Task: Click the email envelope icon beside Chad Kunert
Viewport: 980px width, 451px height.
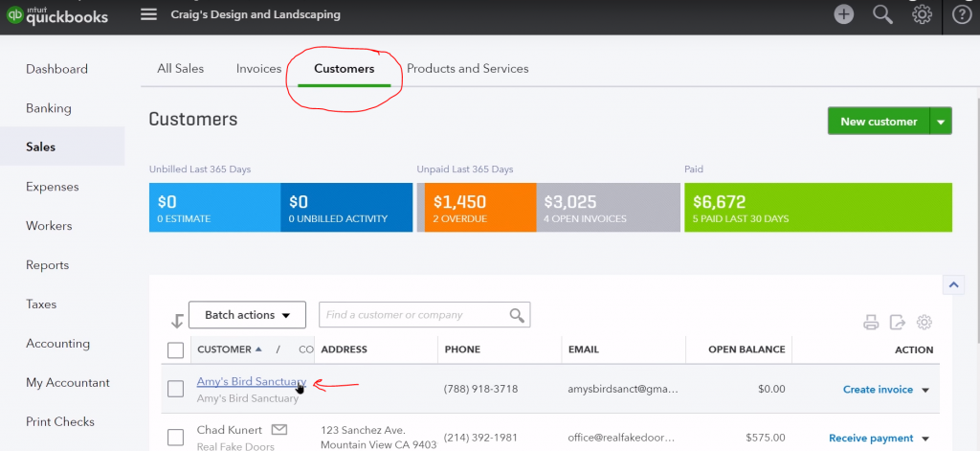Action: [x=279, y=429]
